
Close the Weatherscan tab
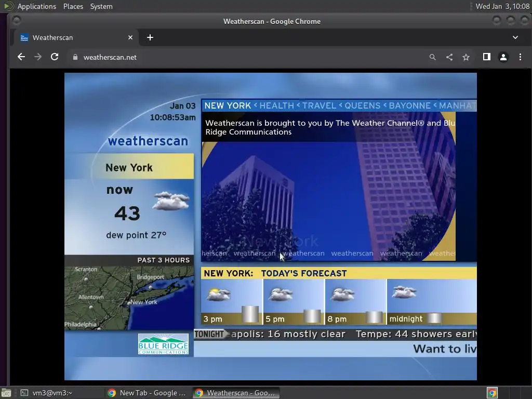(130, 37)
